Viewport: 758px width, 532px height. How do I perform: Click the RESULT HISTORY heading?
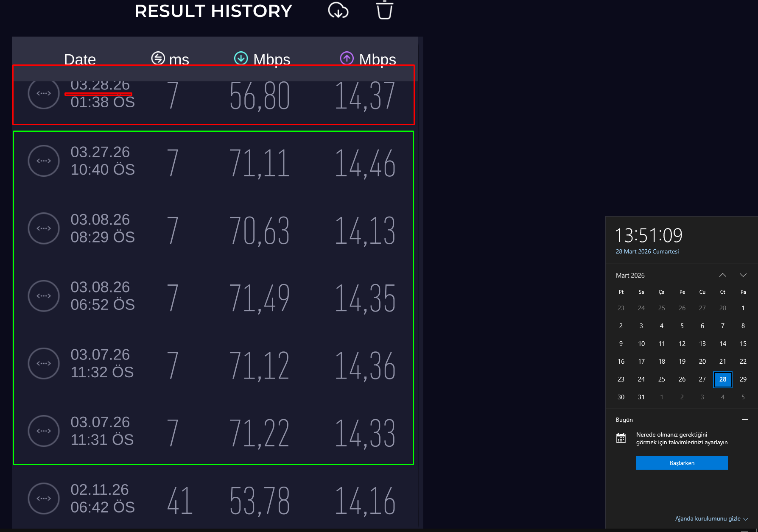point(213,11)
